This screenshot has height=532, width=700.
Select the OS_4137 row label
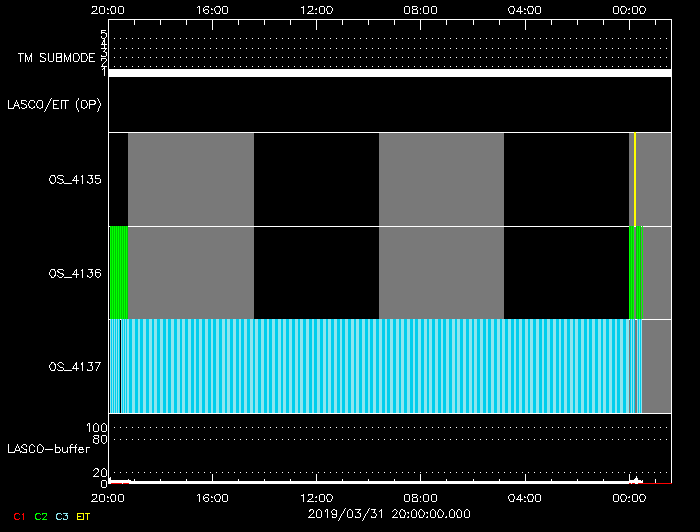click(x=75, y=367)
